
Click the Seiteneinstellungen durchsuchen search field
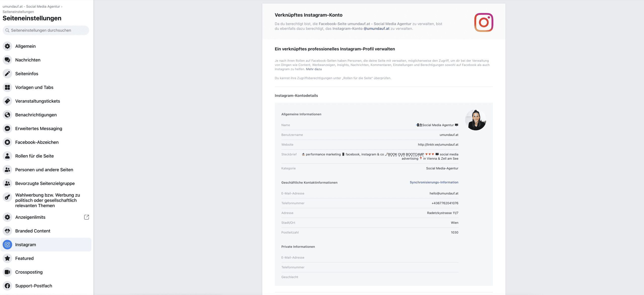pyautogui.click(x=46, y=30)
